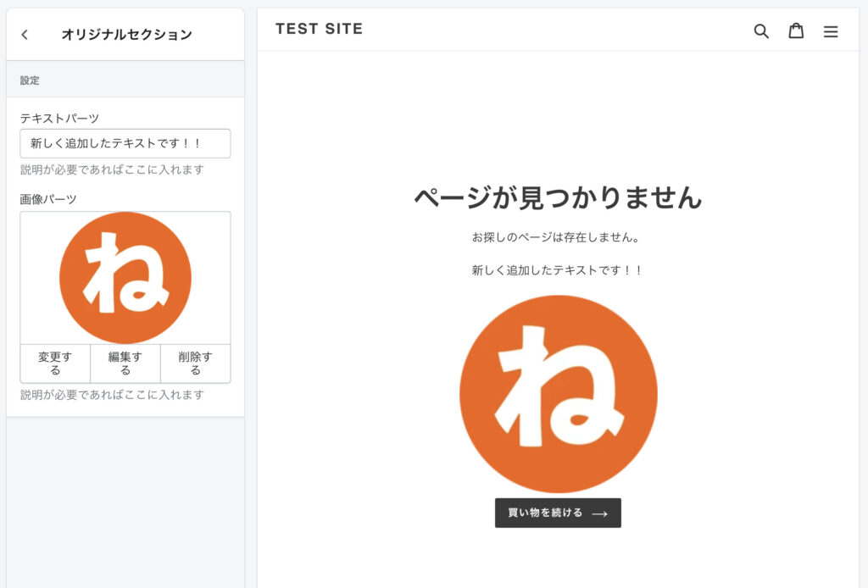Image resolution: width=868 pixels, height=588 pixels.
Task: Click the help text under the text input
Action: coord(112,169)
